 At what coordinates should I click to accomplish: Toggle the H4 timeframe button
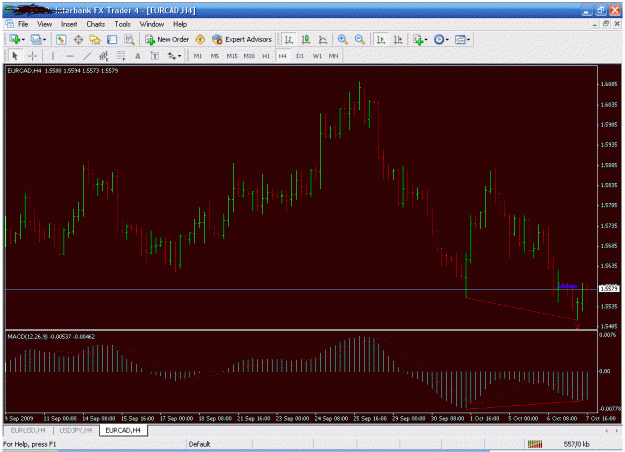(283, 56)
